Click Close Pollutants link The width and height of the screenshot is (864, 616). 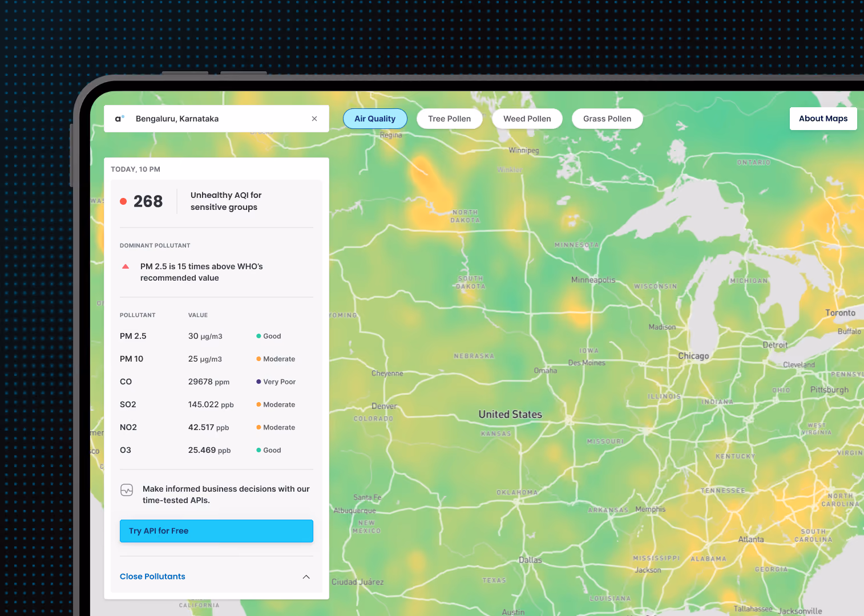(152, 577)
